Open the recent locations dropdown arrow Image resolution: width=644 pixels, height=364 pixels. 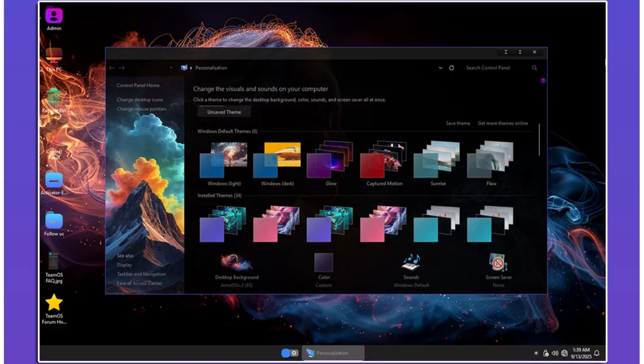click(170, 68)
